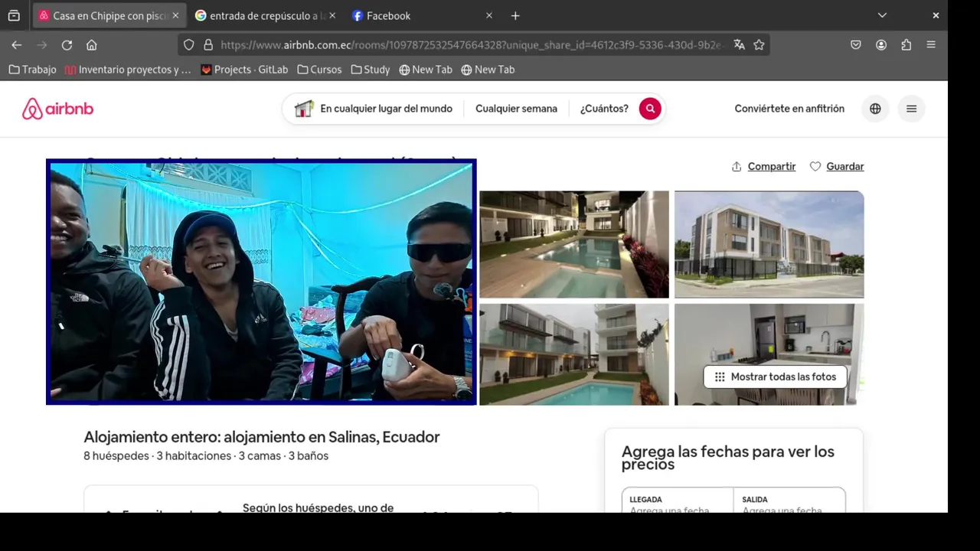Image resolution: width=980 pixels, height=551 pixels.
Task: Go to the Firefox home page
Action: 91,45
